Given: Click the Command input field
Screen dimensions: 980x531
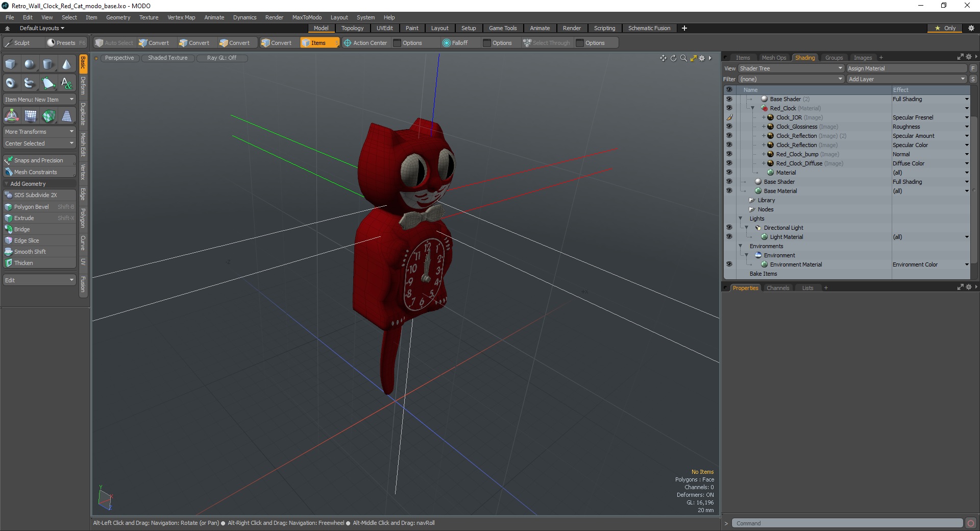Looking at the screenshot, I should coord(847,523).
